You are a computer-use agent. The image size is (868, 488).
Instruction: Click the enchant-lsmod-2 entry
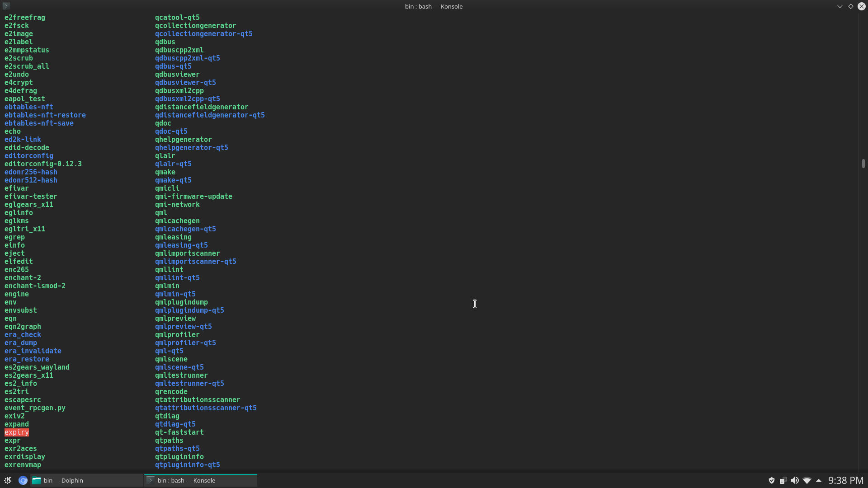tap(35, 286)
